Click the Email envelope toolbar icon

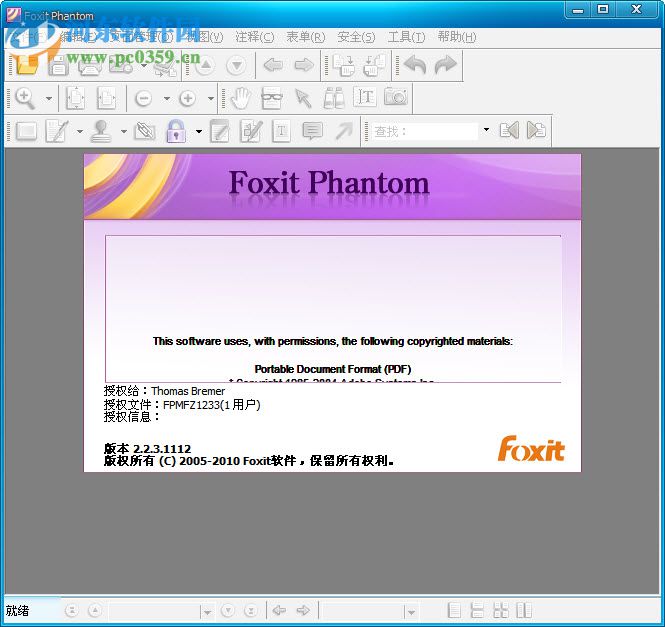[120, 65]
